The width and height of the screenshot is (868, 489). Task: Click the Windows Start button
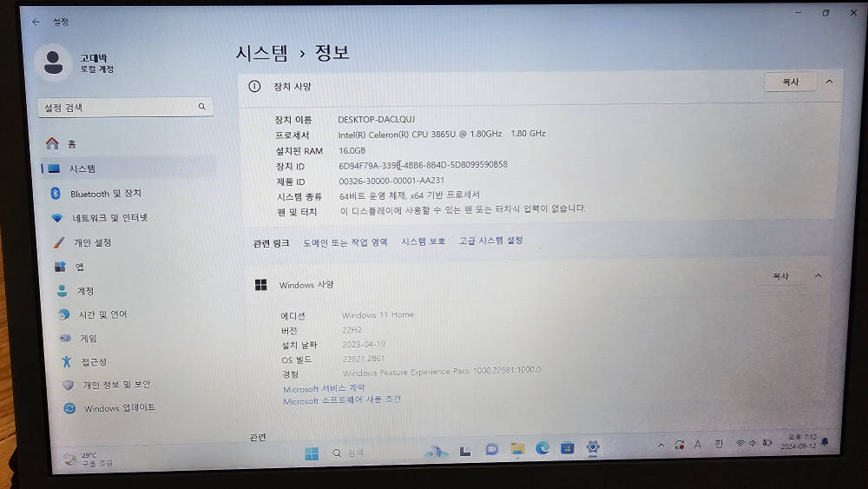pyautogui.click(x=312, y=453)
